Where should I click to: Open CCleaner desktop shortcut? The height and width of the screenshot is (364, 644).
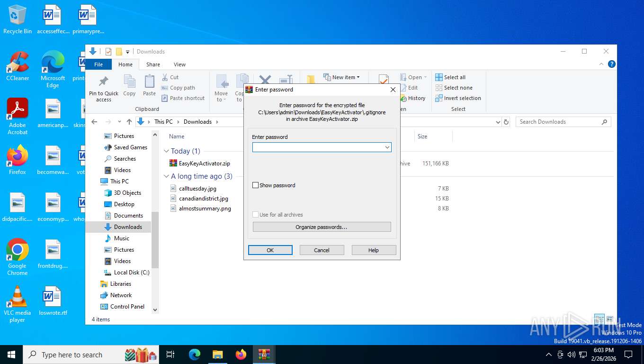(x=18, y=66)
